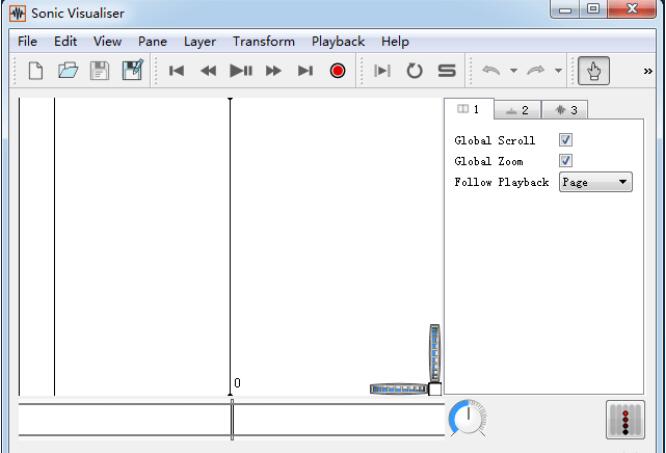This screenshot has height=453, width=666.
Task: Open the Redo history dropdown arrow
Action: click(558, 70)
